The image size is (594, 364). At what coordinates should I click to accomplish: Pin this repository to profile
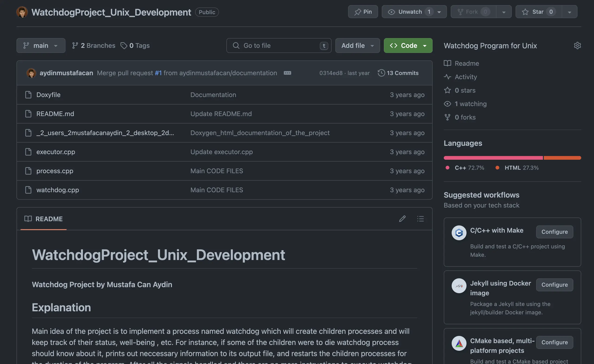pyautogui.click(x=363, y=12)
